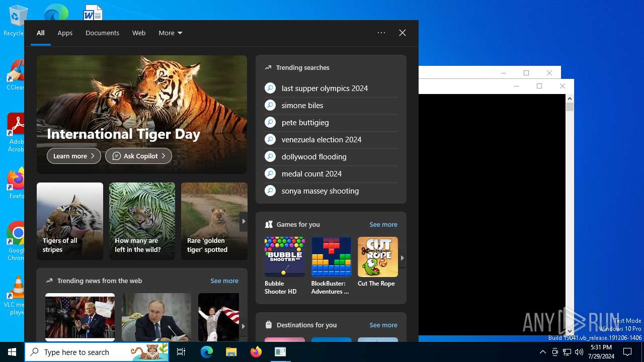The image size is (644, 362).
Task: Open the Adobe Acrobat desktop shortcut
Action: 15,132
